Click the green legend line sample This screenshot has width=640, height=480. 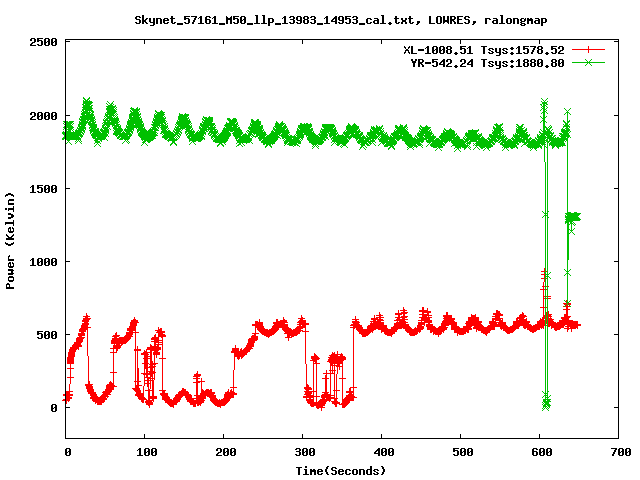pyautogui.click(x=588, y=62)
